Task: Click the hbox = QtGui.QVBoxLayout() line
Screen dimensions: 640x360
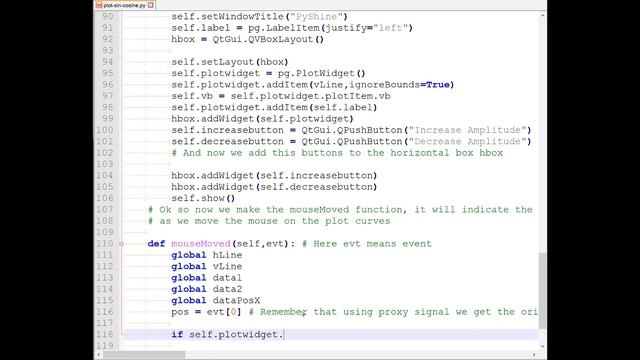Action: point(247,39)
